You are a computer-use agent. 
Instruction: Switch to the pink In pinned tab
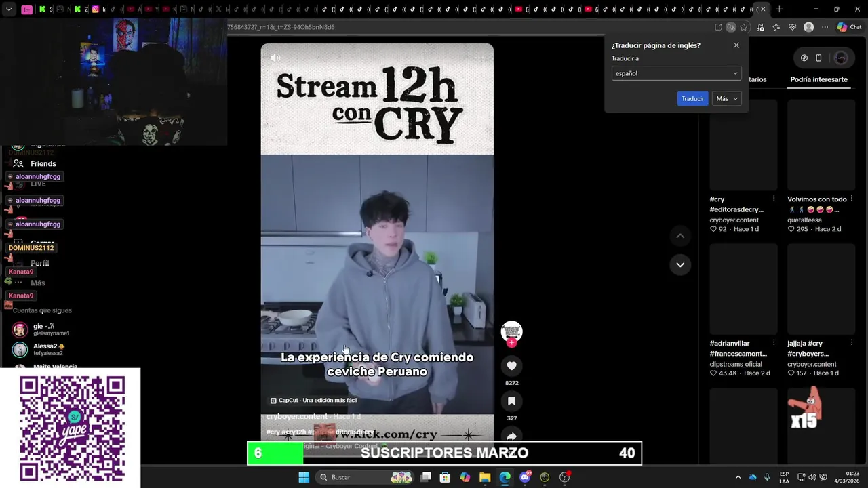pyautogui.click(x=26, y=9)
